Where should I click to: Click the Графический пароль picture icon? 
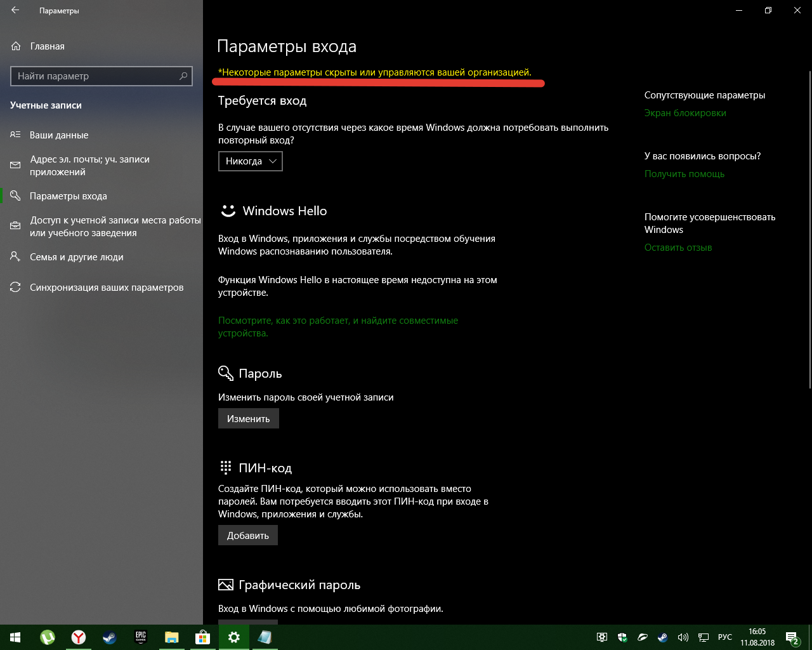point(226,585)
